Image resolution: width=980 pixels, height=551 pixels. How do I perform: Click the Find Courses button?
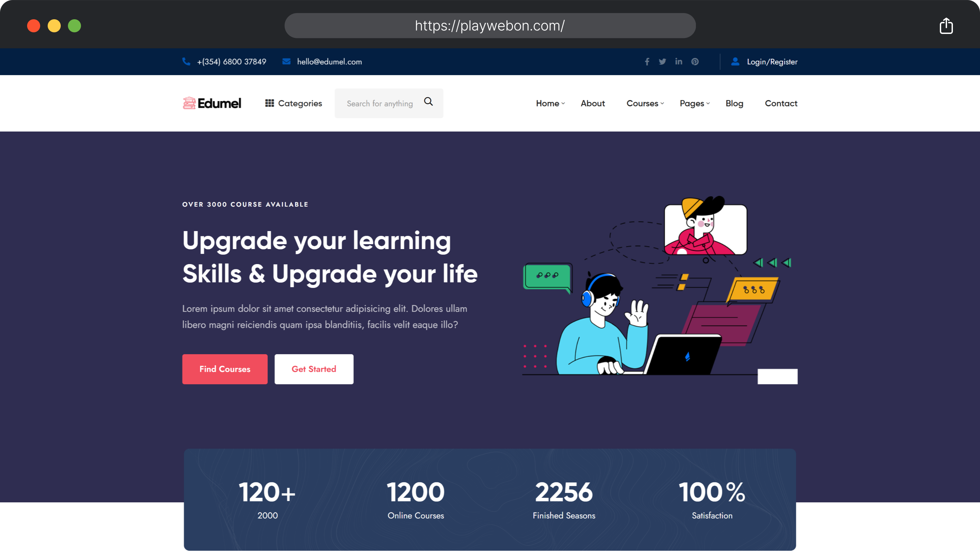tap(225, 369)
